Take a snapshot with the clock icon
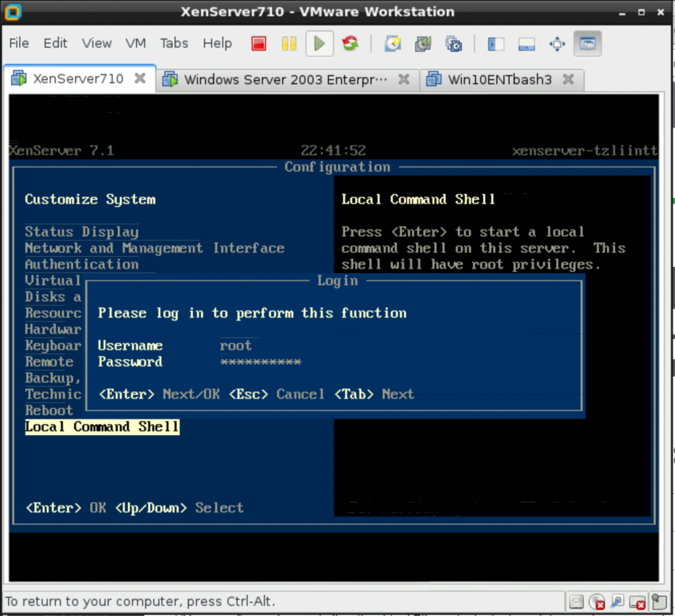 click(393, 43)
